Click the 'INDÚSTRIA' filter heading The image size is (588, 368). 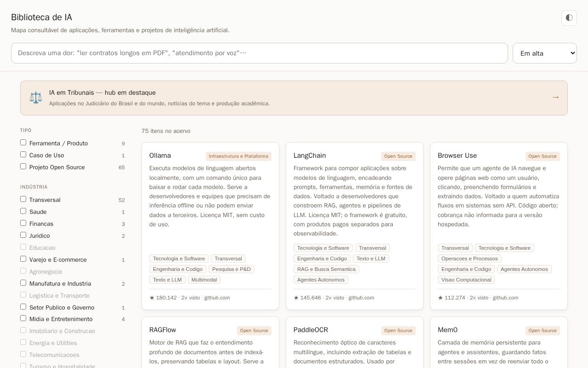[34, 187]
